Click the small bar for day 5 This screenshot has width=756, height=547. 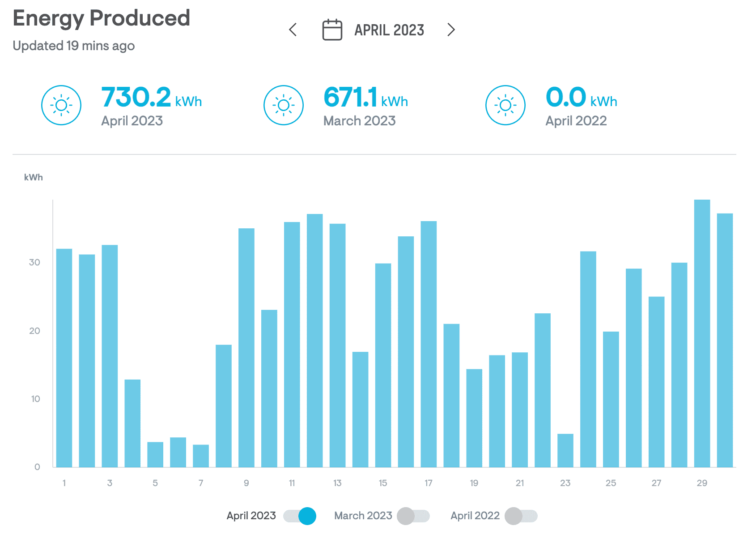(155, 454)
